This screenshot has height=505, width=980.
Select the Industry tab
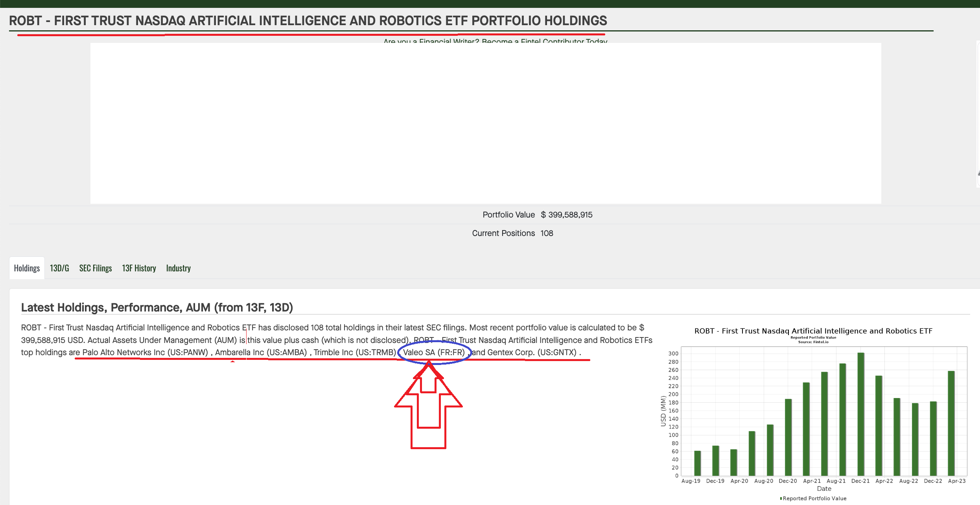point(178,268)
